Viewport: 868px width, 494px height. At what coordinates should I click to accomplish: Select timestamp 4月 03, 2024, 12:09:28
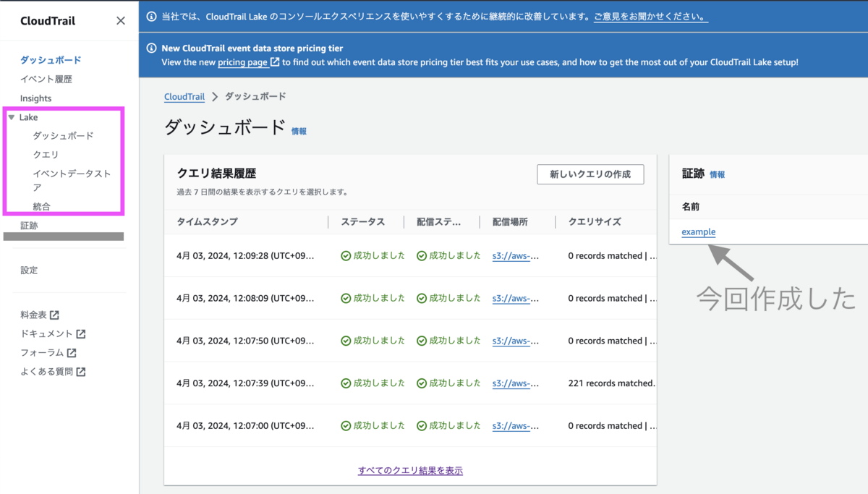coord(245,256)
